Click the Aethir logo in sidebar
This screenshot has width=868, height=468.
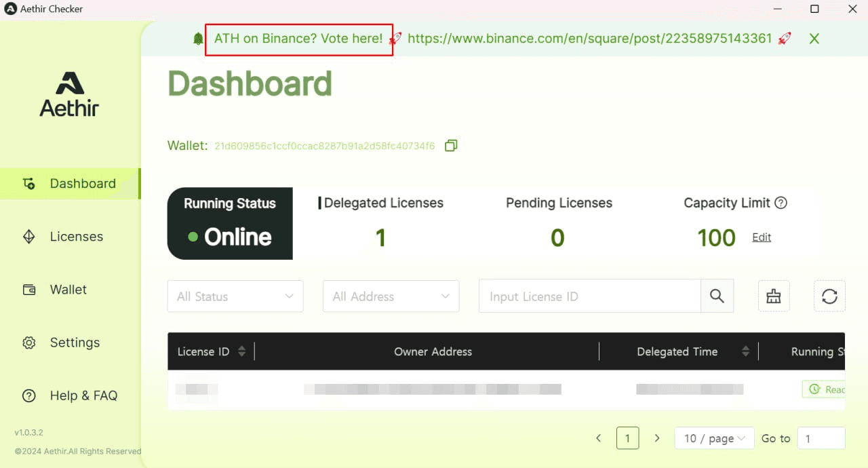pos(69,94)
